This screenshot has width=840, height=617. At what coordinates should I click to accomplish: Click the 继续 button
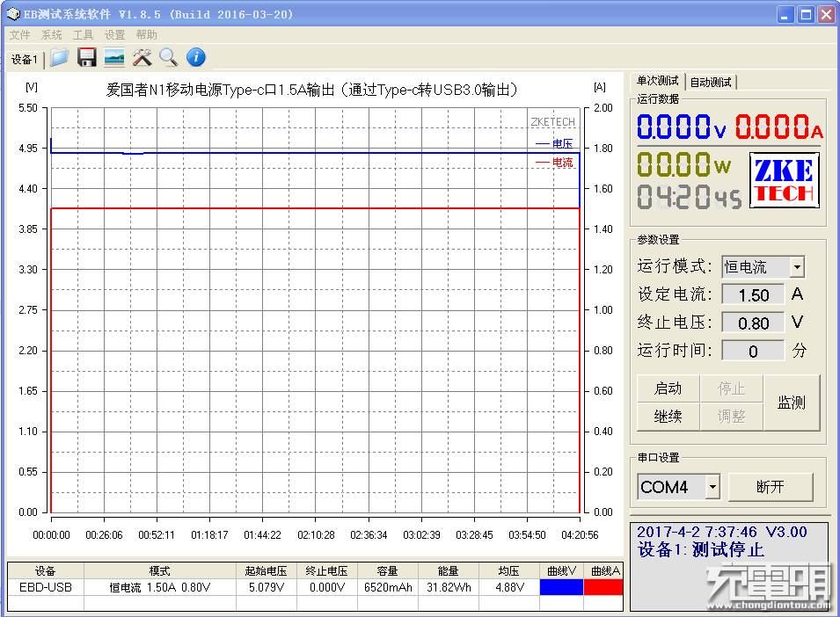[x=668, y=417]
